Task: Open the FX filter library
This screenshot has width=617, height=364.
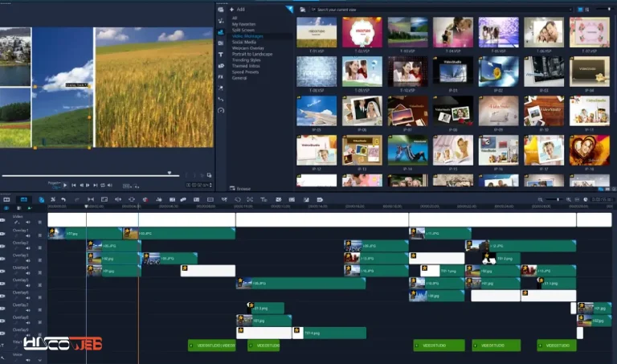Action: [221, 77]
